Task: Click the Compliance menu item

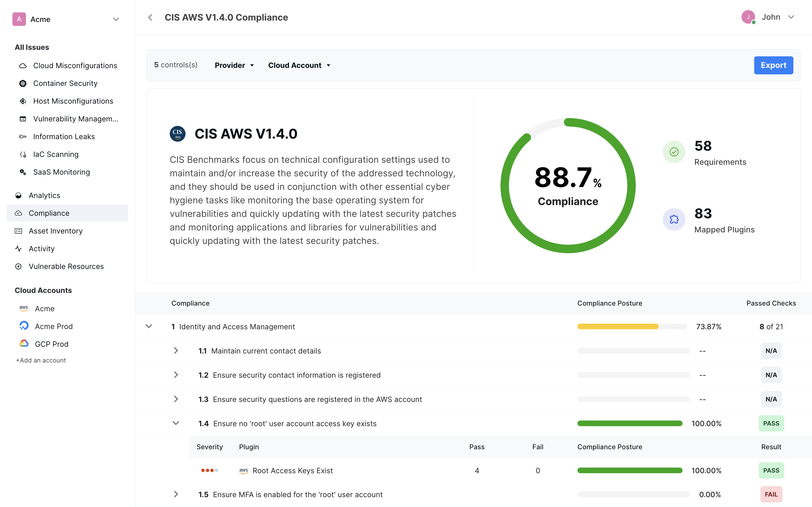Action: point(49,213)
